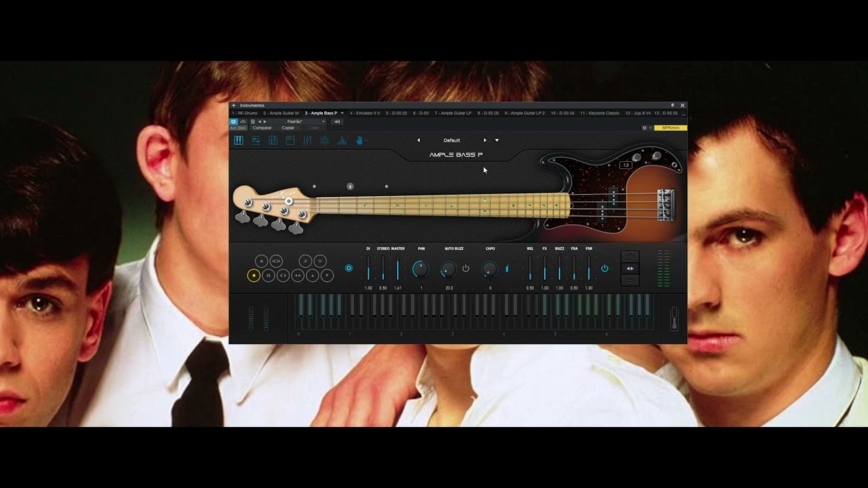The width and height of the screenshot is (868, 488).
Task: Switch to the 2 - Ample Guitar M tab
Action: point(281,113)
